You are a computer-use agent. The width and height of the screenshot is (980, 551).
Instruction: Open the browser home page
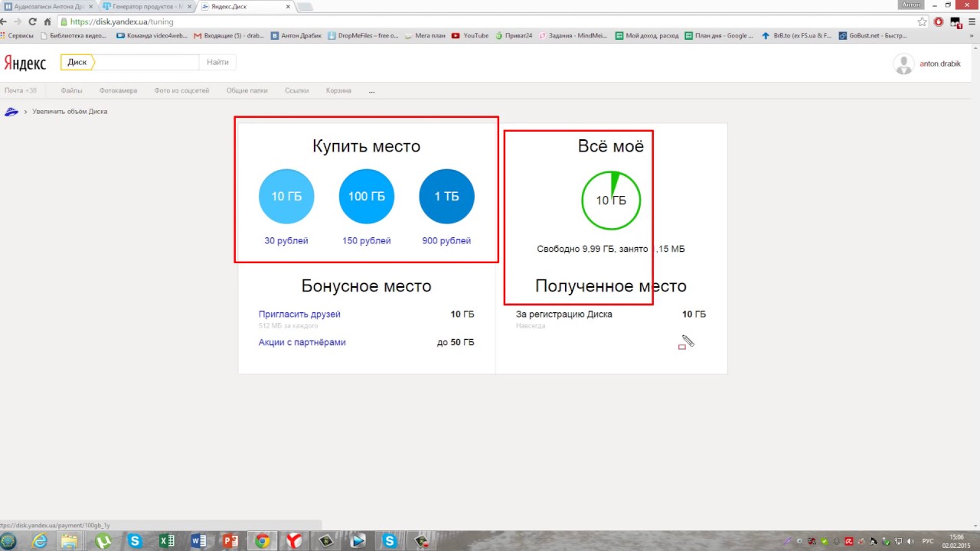pyautogui.click(x=48, y=21)
